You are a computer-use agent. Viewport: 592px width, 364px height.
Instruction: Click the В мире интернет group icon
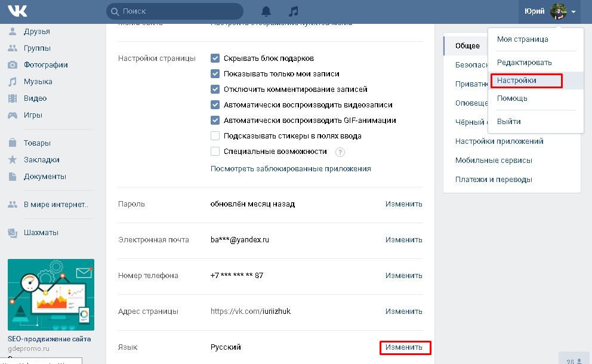pos(13,204)
